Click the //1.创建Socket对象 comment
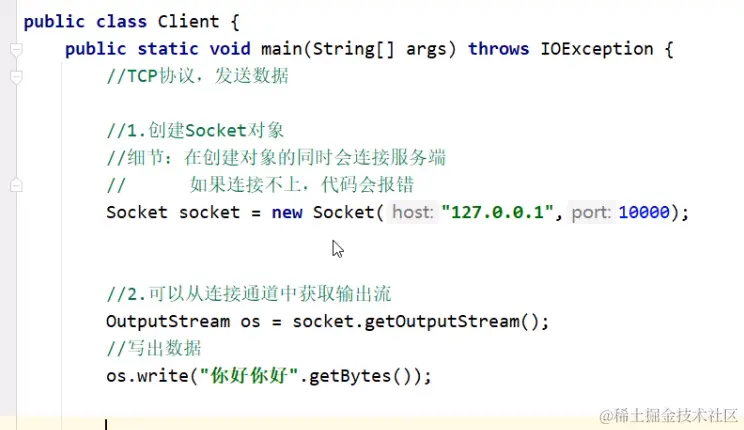This screenshot has width=744, height=430. coord(195,131)
